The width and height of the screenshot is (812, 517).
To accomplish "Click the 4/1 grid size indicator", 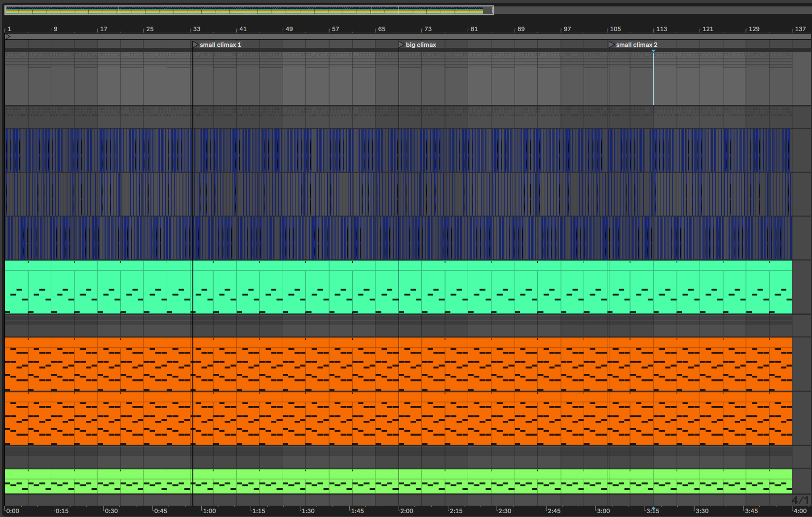I will (x=800, y=500).
